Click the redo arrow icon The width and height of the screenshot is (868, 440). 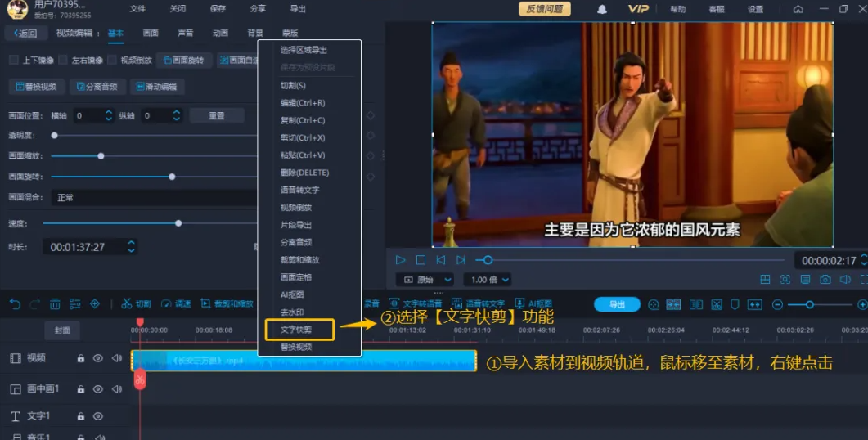click(35, 304)
